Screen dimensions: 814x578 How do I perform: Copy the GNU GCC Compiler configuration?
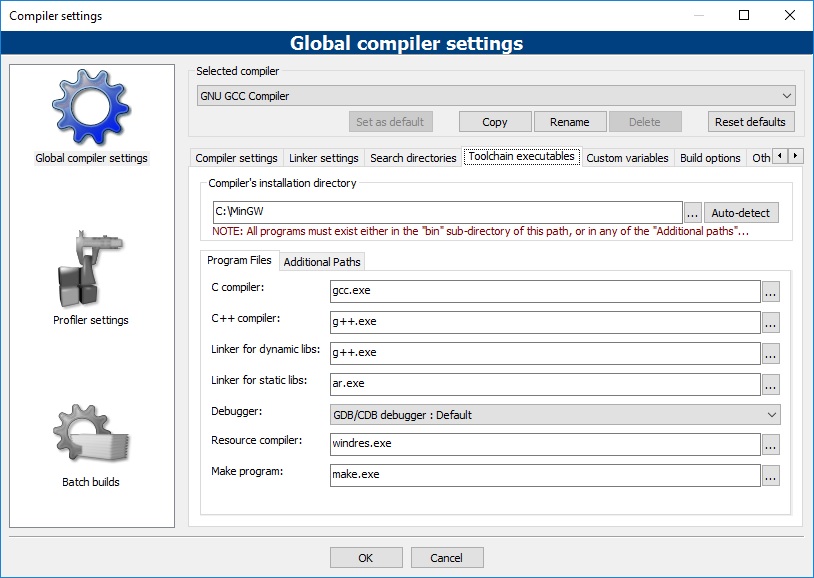[x=494, y=121]
